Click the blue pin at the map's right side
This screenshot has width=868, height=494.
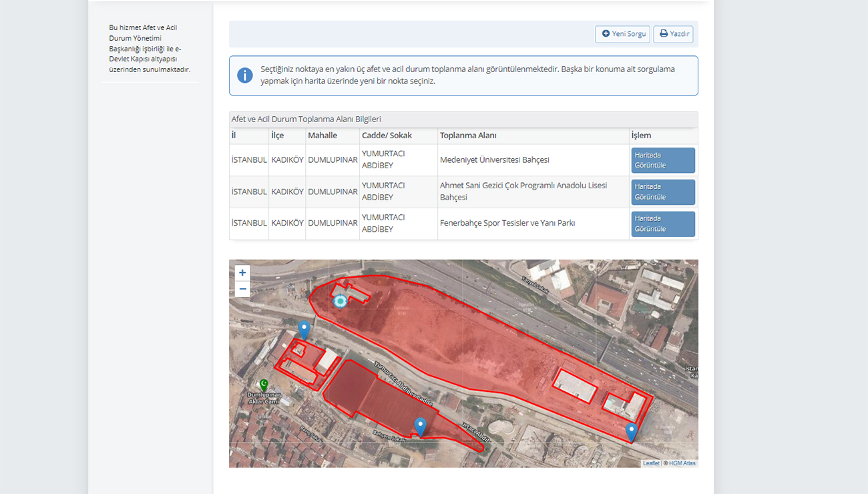pyautogui.click(x=632, y=433)
